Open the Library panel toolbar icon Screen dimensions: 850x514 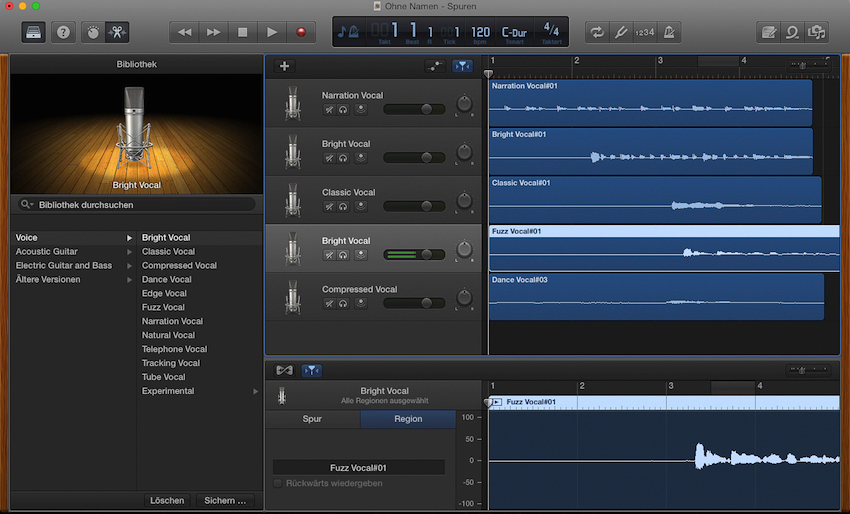[x=34, y=32]
